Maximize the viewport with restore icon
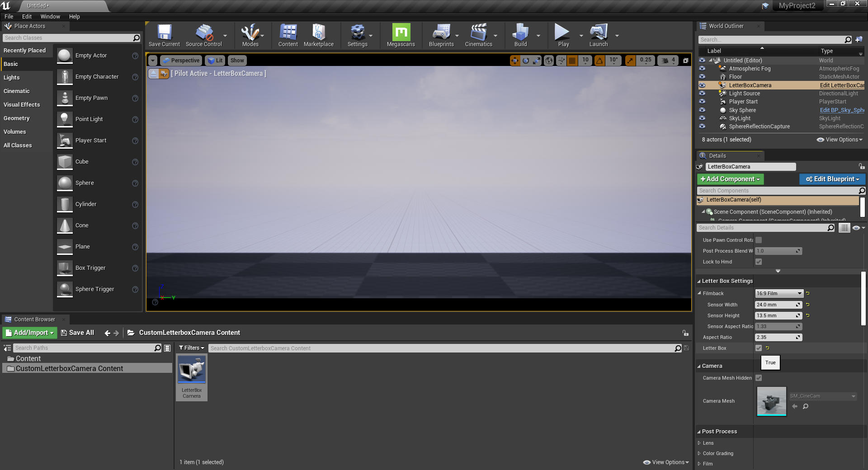The height and width of the screenshot is (470, 868). point(685,61)
